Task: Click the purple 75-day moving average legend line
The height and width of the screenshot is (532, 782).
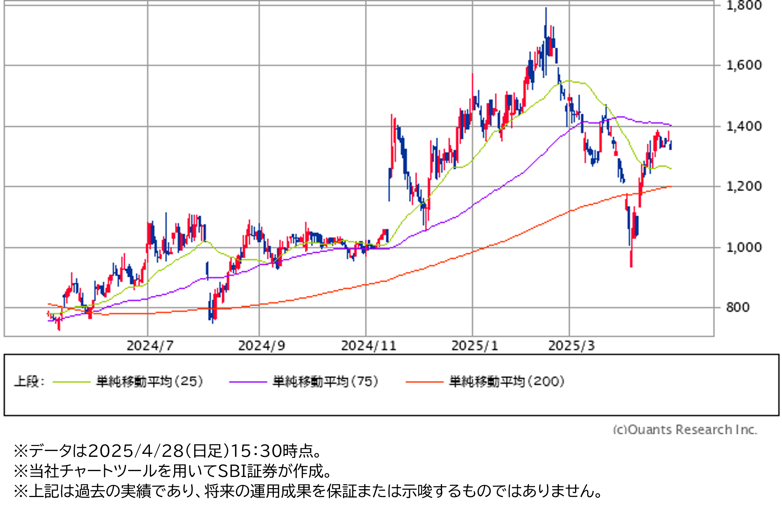Action: click(248, 382)
